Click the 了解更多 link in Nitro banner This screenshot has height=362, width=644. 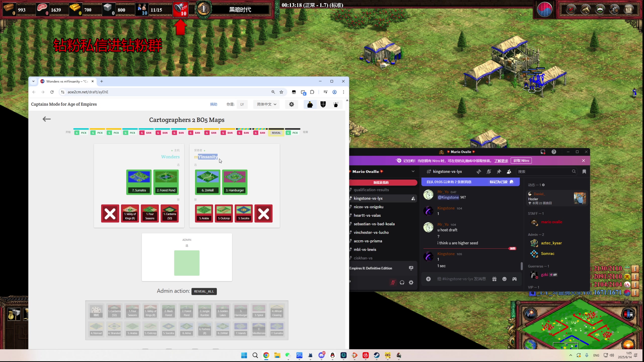tap(501, 161)
